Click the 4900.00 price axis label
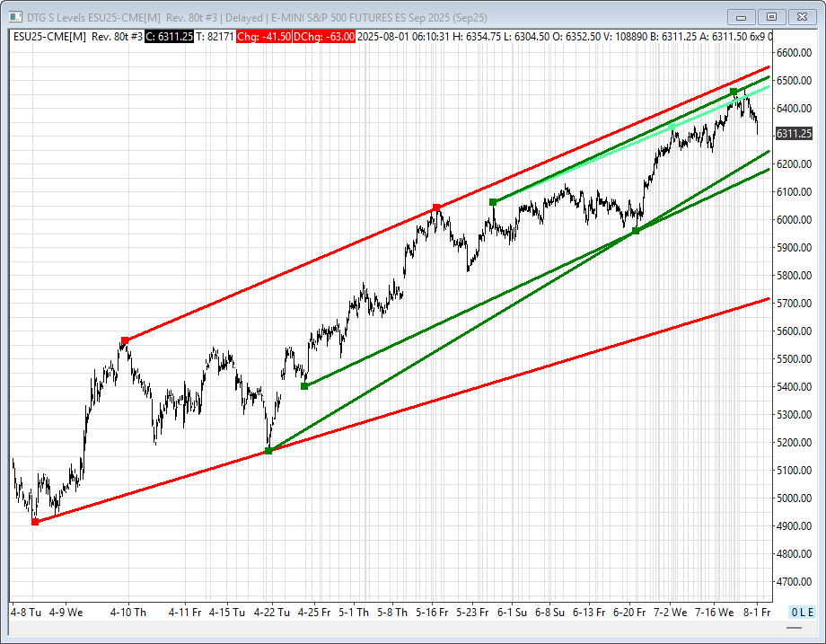 point(794,526)
